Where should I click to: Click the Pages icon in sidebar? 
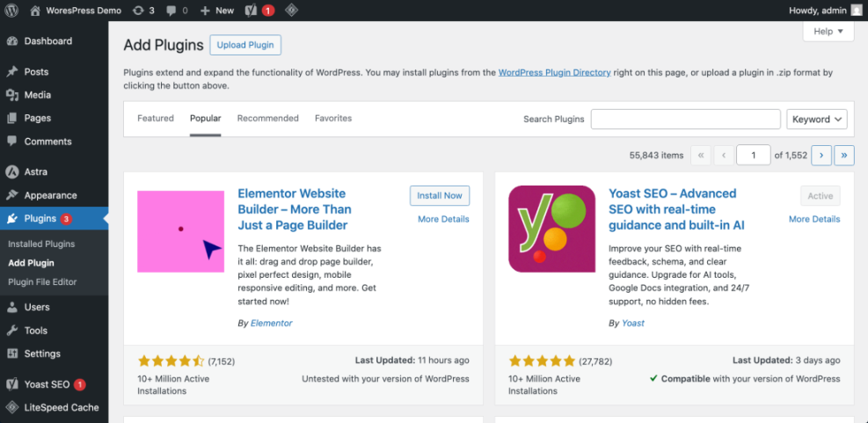point(12,119)
